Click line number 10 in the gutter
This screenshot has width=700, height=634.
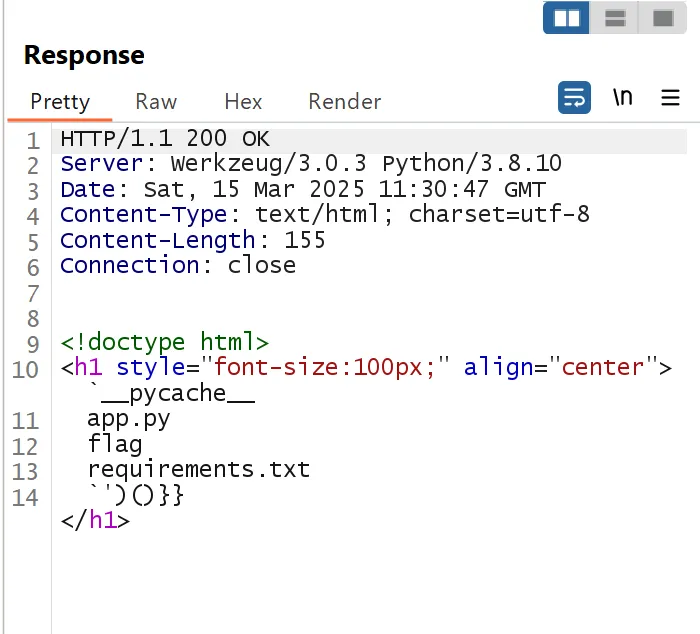pyautogui.click(x=25, y=369)
